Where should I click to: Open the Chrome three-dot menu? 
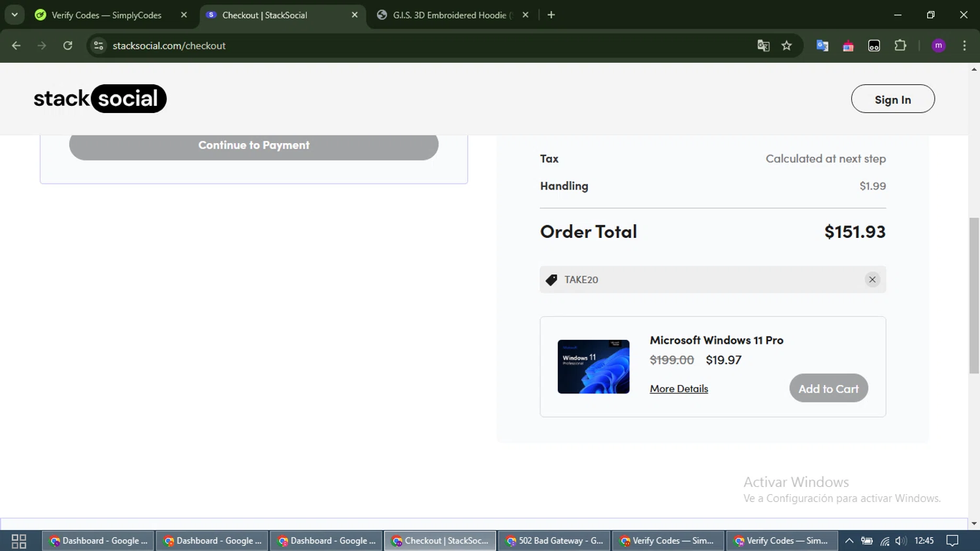(964, 46)
